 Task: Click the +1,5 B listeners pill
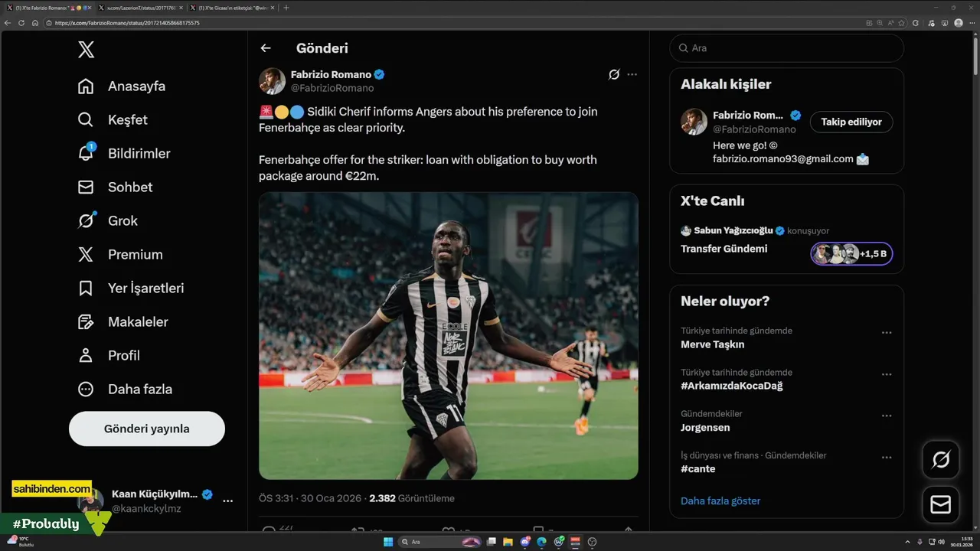point(851,253)
